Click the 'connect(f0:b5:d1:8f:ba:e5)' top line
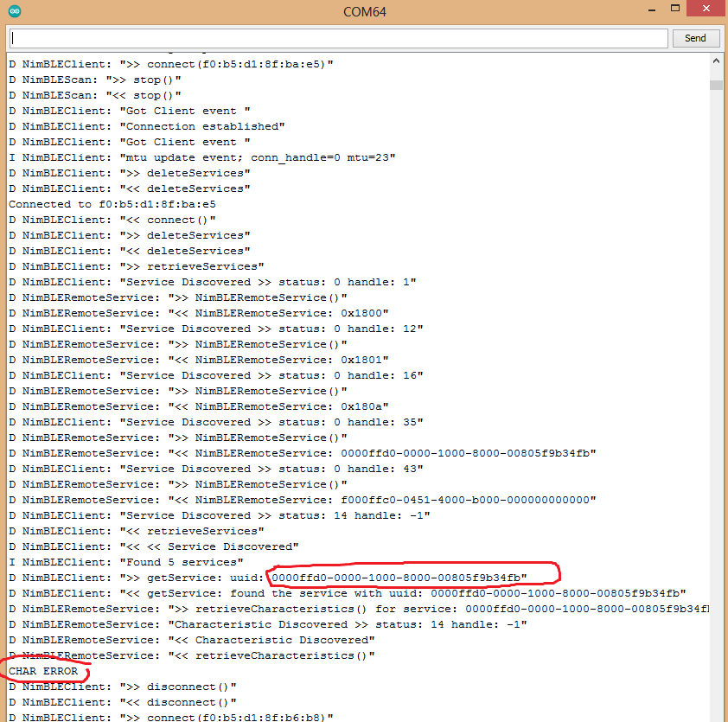Image resolution: width=728 pixels, height=722 pixels. [171, 64]
